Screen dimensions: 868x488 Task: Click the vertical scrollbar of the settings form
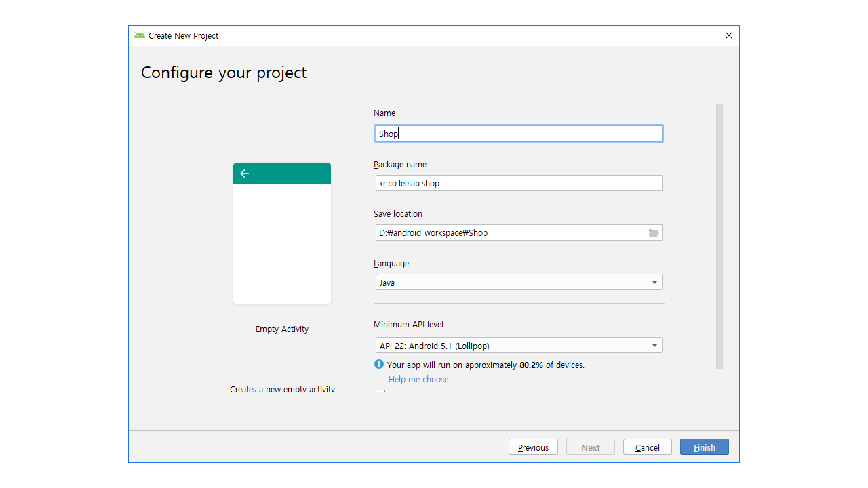[x=719, y=237]
